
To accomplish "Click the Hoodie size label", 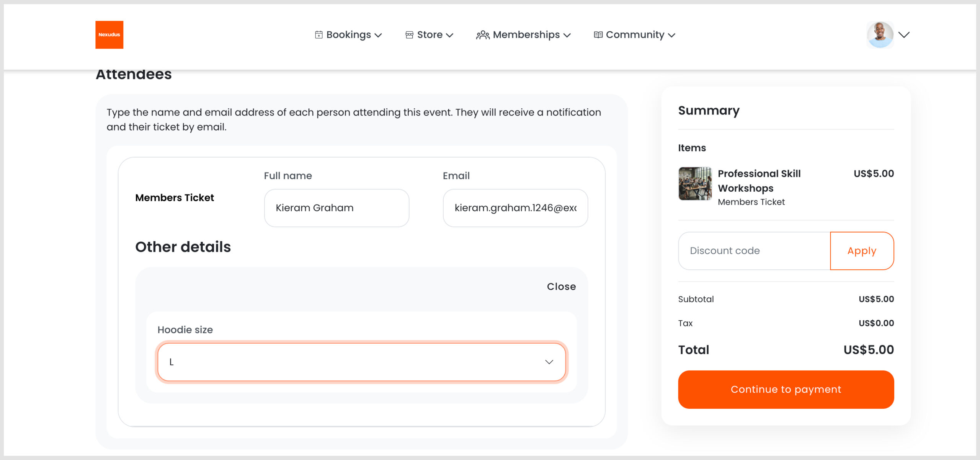I will coord(185,330).
